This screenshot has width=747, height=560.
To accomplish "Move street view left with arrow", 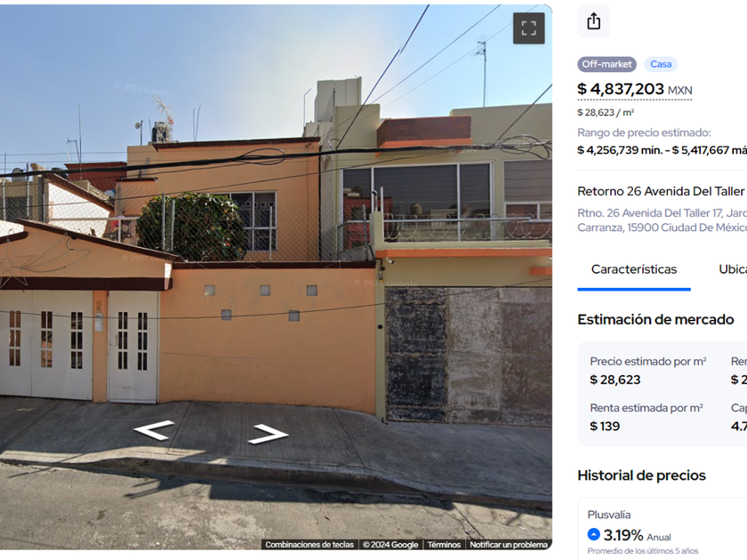I will click(x=153, y=430).
